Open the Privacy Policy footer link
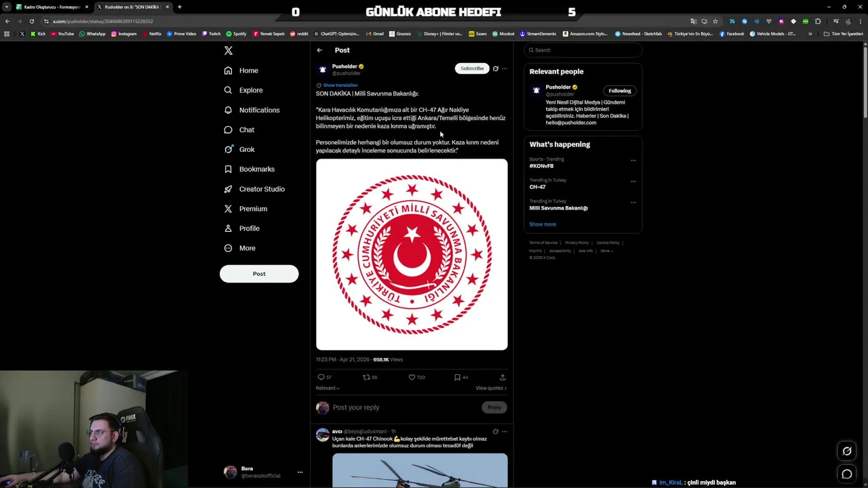The image size is (868, 488). point(577,243)
